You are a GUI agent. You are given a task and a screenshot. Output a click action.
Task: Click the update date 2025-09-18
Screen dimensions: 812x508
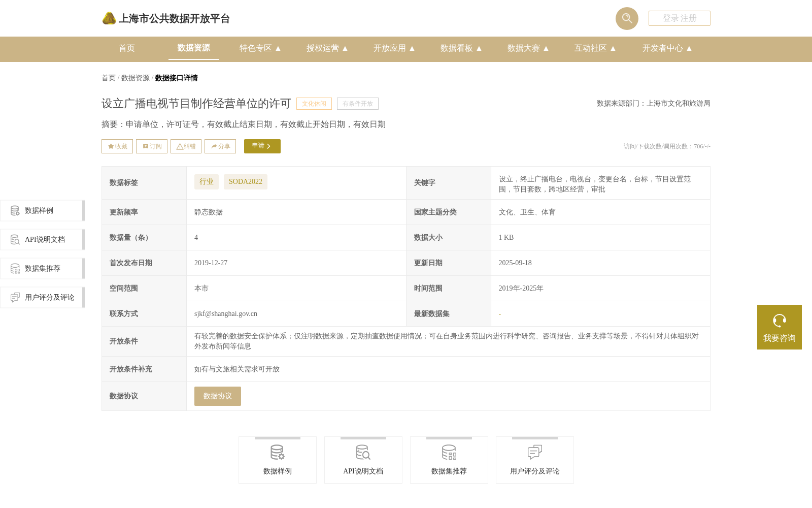point(515,263)
